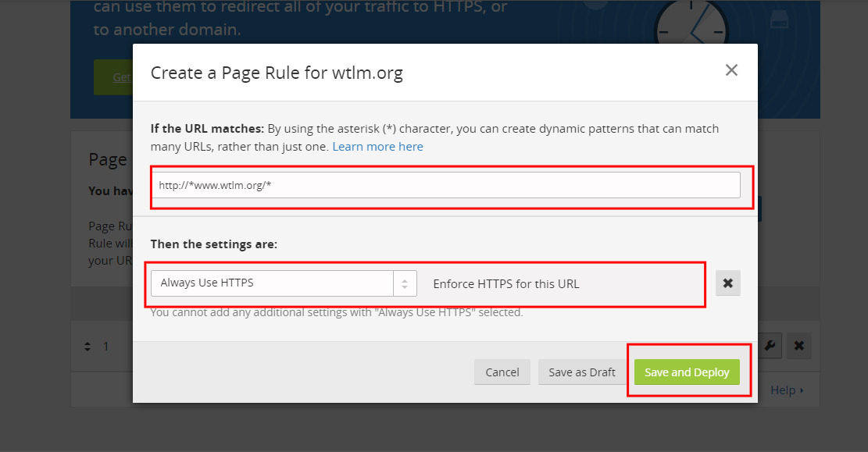868x452 pixels.
Task: Open the Help link in the background page
Action: pos(787,390)
